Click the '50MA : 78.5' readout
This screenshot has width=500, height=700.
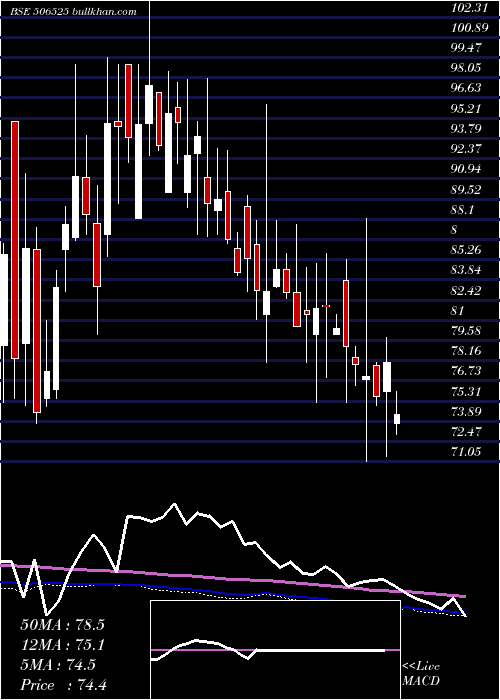62,625
